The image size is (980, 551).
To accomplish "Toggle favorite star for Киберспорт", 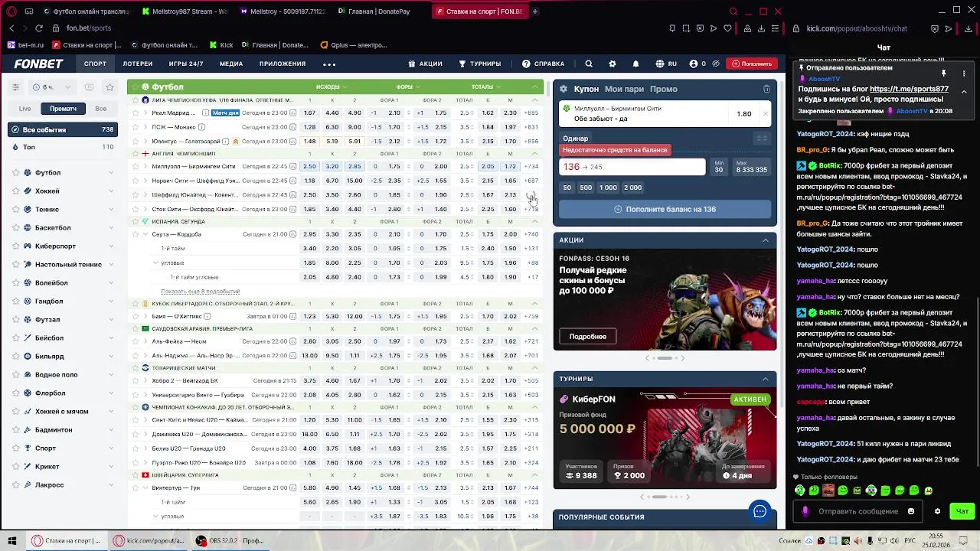I will [x=15, y=246].
